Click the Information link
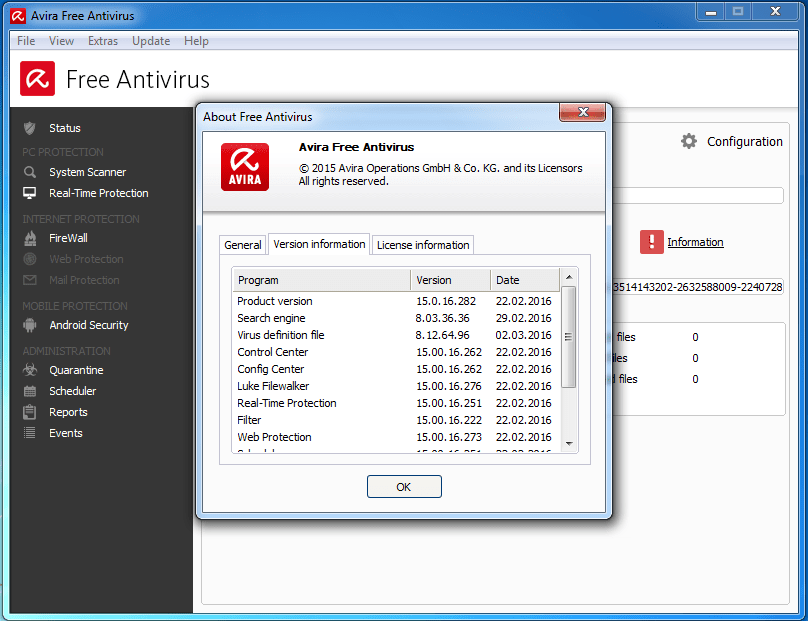The height and width of the screenshot is (621, 808). pyautogui.click(x=695, y=242)
